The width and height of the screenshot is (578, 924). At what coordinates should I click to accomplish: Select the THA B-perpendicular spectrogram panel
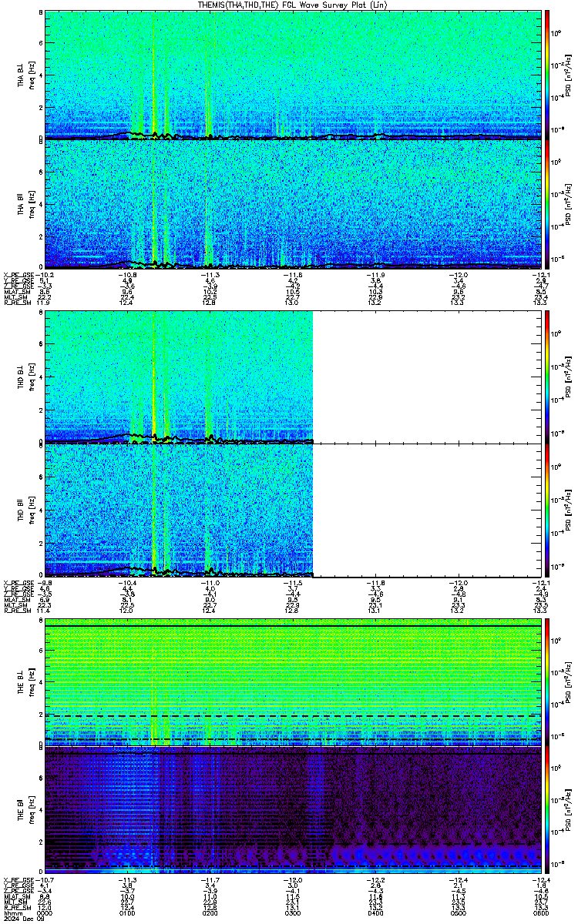291,75
